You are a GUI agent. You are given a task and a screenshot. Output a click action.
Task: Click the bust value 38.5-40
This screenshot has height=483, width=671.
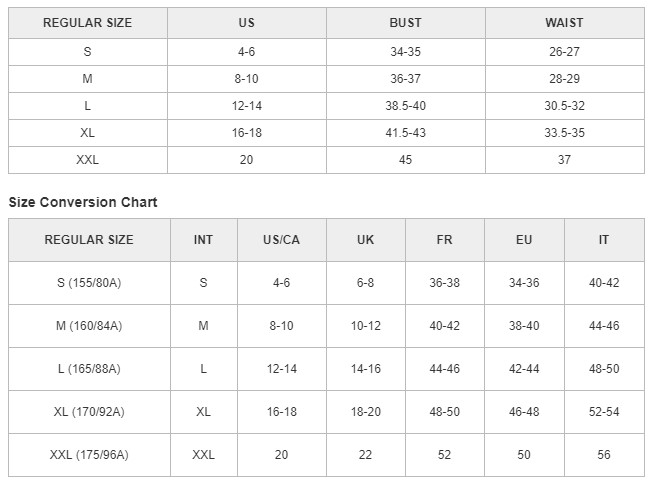click(405, 106)
